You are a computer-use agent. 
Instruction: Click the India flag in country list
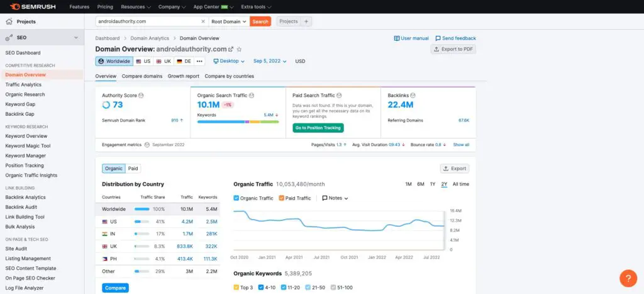[x=105, y=234]
